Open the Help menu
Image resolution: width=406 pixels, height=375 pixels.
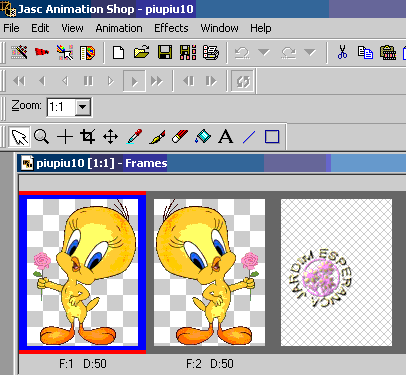click(x=261, y=28)
